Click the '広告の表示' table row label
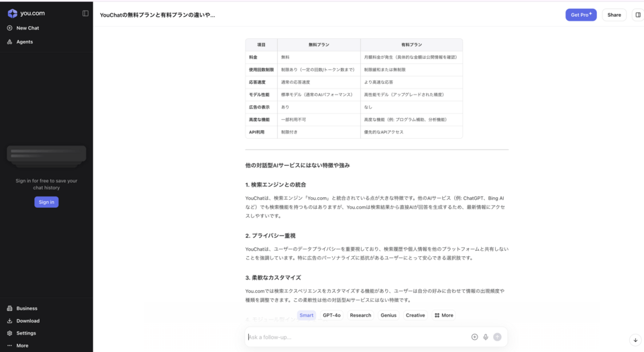The height and width of the screenshot is (352, 644). click(259, 107)
